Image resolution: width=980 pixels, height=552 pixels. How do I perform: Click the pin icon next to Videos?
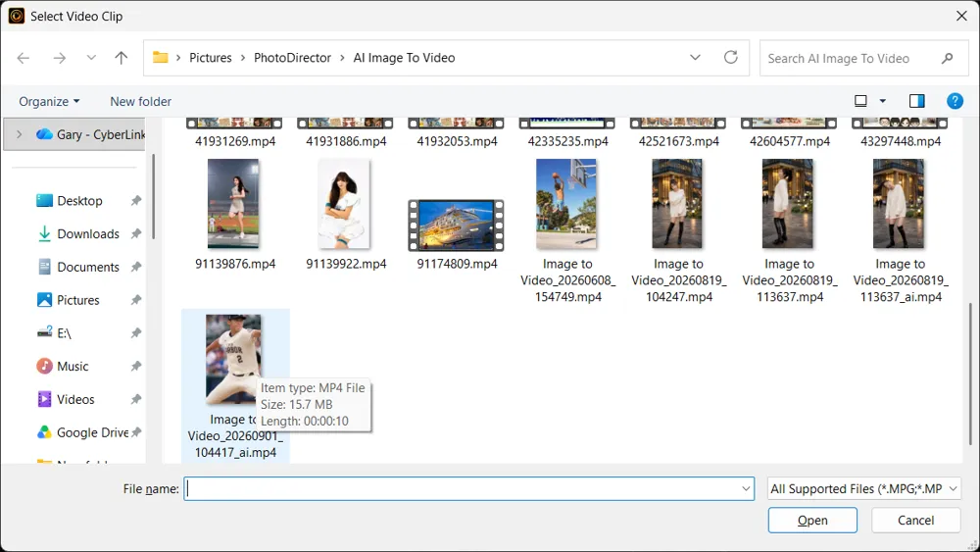point(135,399)
